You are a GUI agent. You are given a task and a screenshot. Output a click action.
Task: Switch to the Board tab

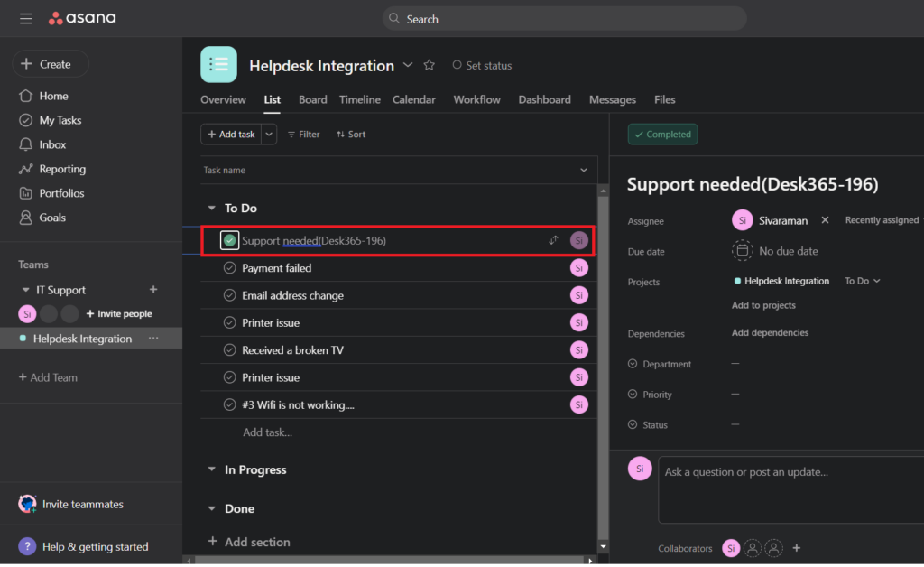(x=313, y=99)
